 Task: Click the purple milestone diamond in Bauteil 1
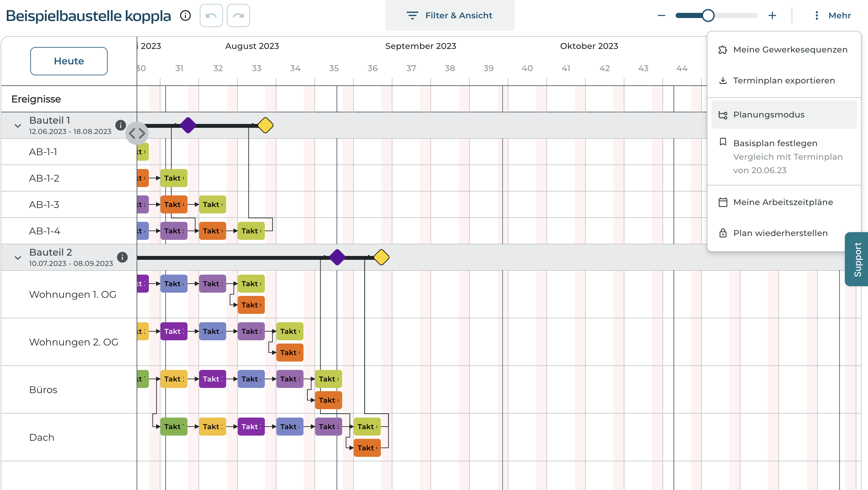click(x=188, y=125)
